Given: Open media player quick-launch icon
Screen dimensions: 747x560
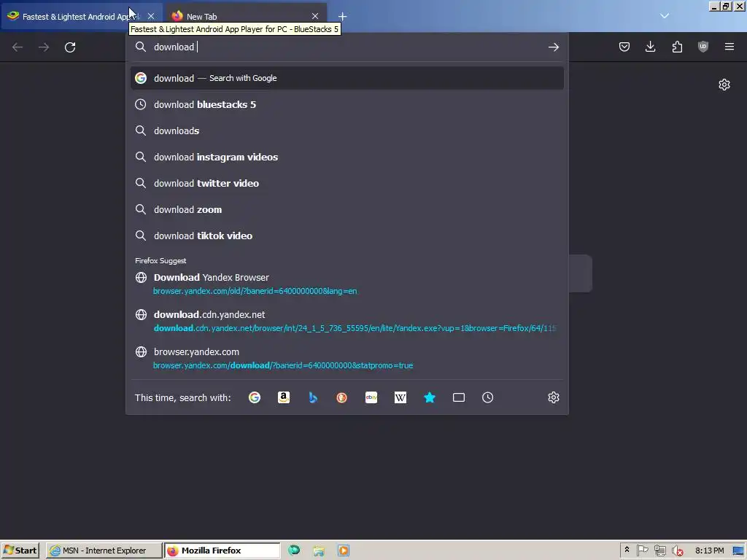Looking at the screenshot, I should [x=344, y=551].
